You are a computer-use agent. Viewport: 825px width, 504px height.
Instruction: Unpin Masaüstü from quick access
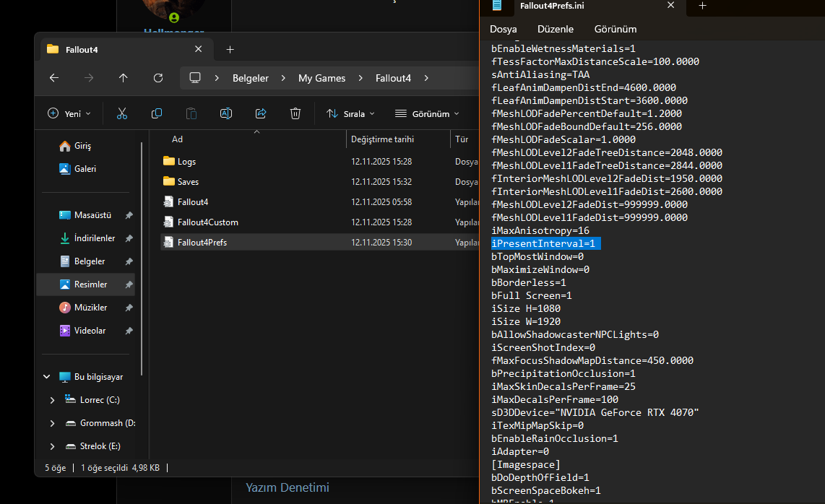click(x=129, y=215)
